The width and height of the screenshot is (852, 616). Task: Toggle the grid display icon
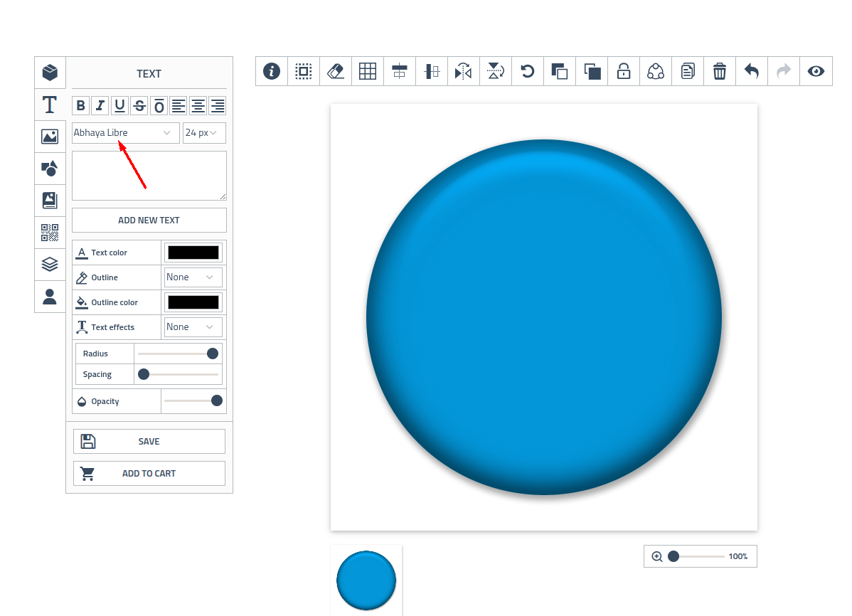[x=368, y=71]
